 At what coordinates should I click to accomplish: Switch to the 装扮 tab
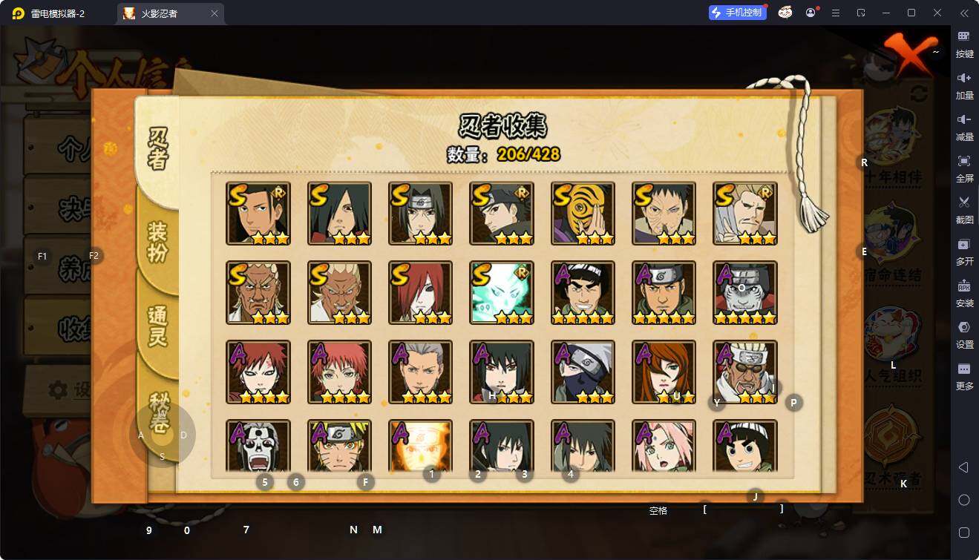click(x=157, y=241)
